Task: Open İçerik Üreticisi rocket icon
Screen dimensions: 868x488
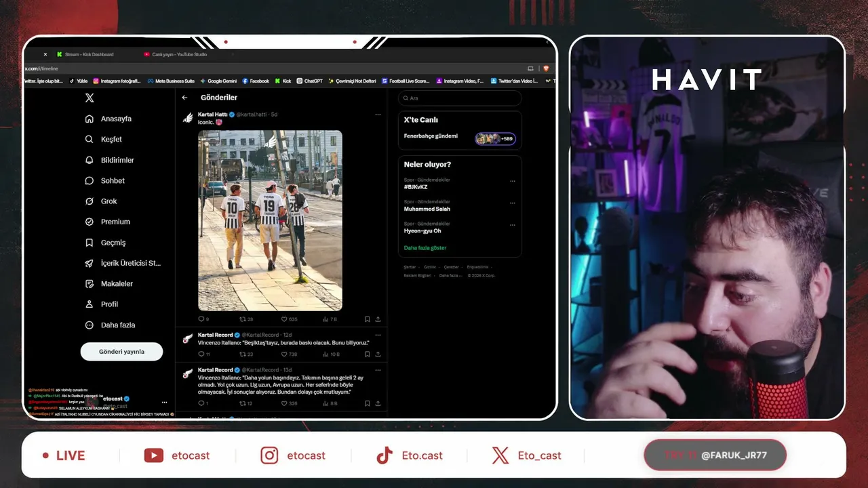Action: click(89, 263)
